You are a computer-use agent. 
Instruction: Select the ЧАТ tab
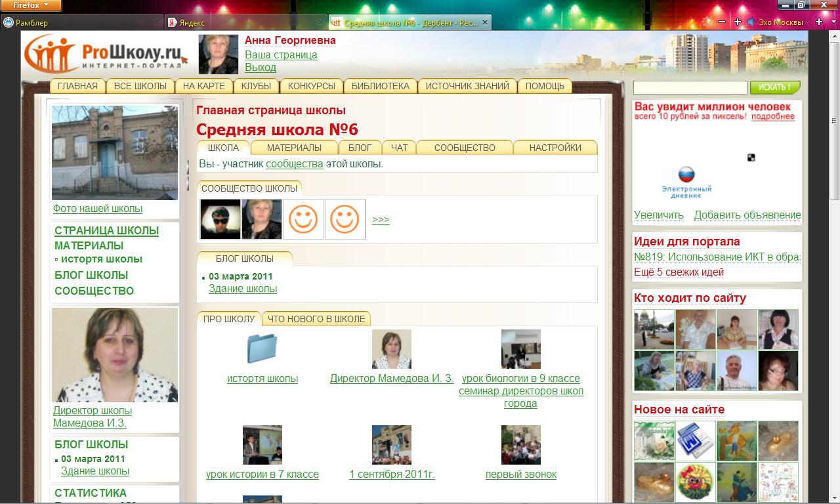399,148
